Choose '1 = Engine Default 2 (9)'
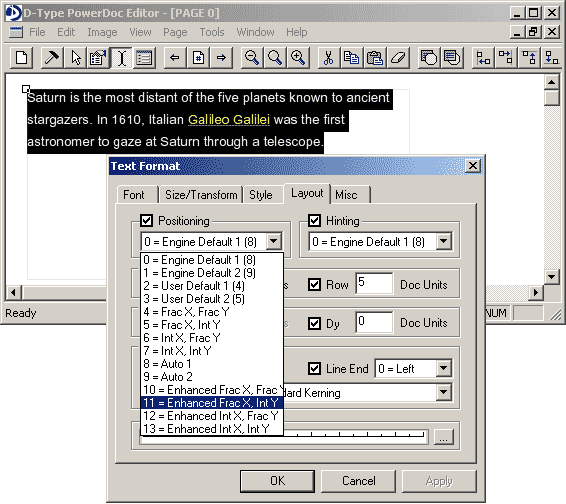 tap(212, 273)
